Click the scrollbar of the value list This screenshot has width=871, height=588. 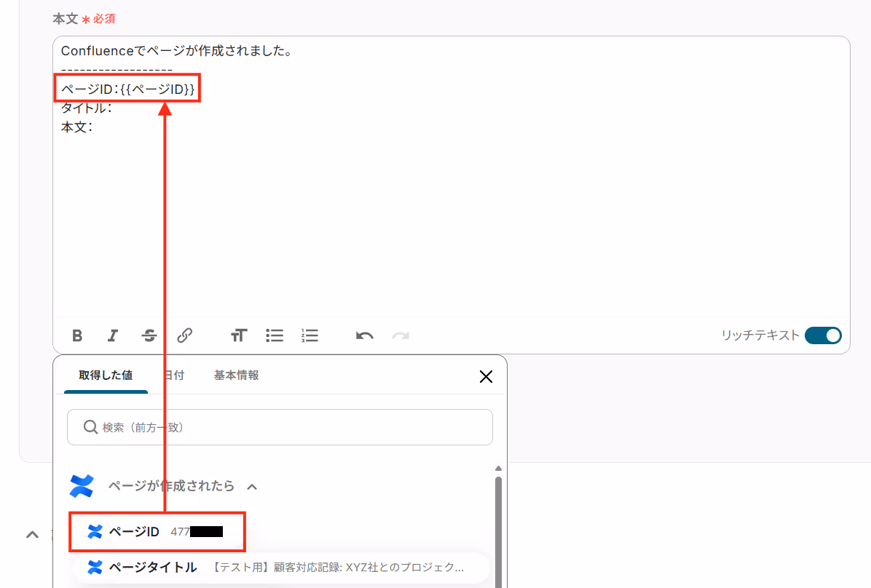point(498,531)
